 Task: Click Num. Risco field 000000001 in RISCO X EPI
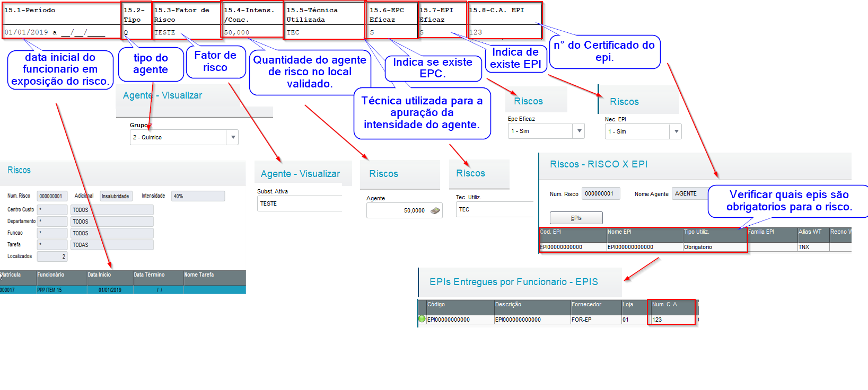pos(601,193)
